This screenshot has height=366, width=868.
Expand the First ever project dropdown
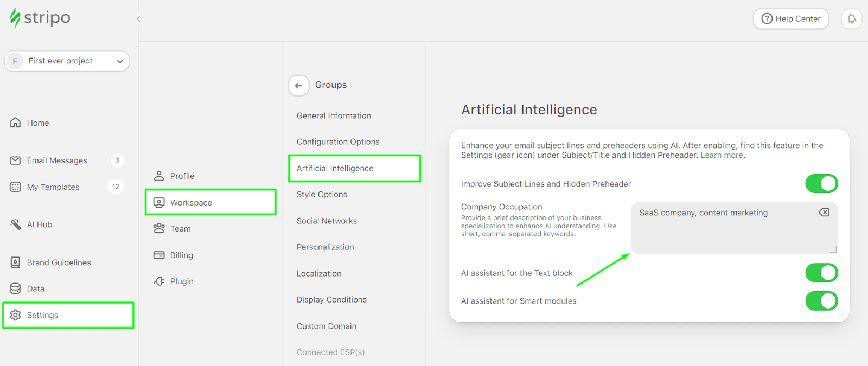click(120, 61)
